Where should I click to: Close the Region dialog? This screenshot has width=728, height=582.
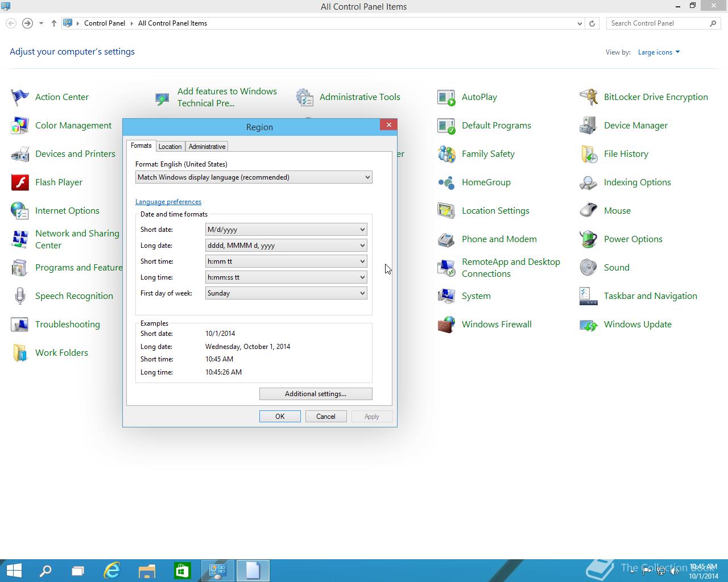tap(388, 125)
